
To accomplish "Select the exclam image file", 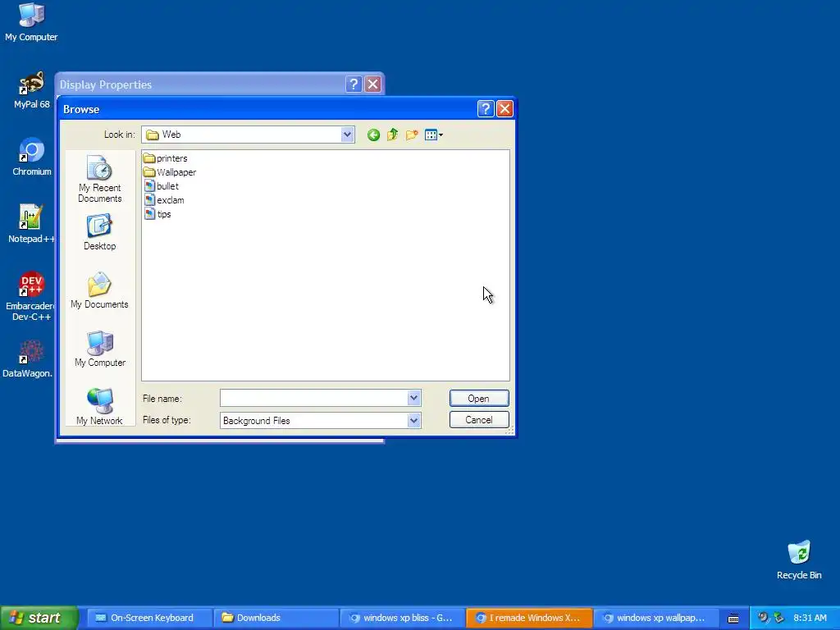I will pos(164,200).
